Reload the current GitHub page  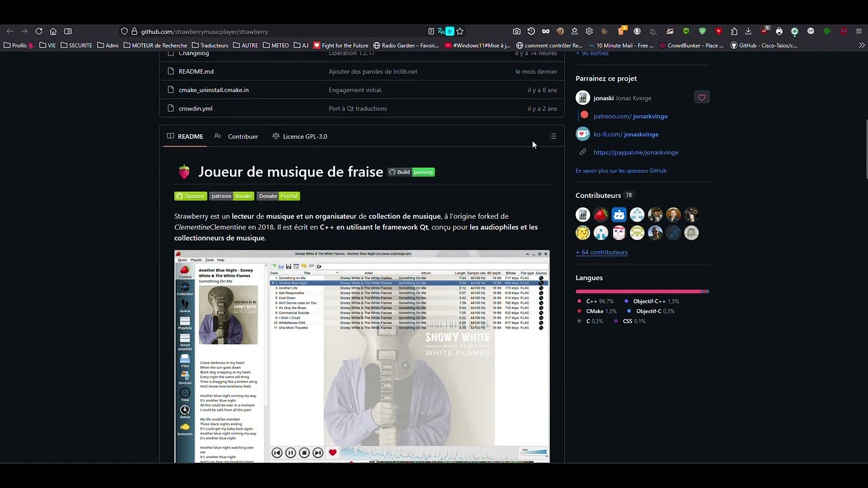(39, 31)
